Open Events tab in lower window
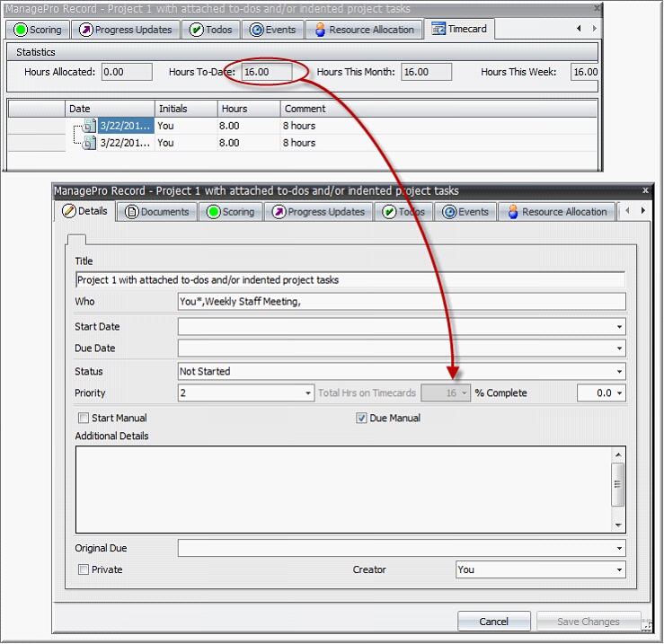664x644 pixels. (465, 212)
